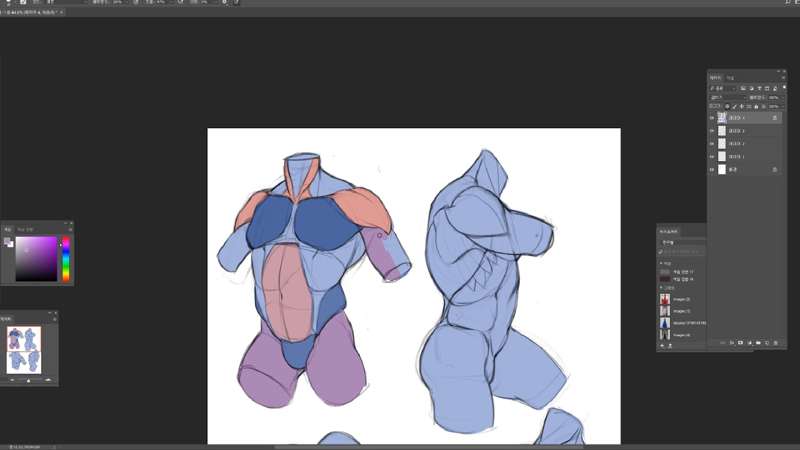The width and height of the screenshot is (800, 450).
Task: Switch to the Layers tab
Action: (715, 78)
